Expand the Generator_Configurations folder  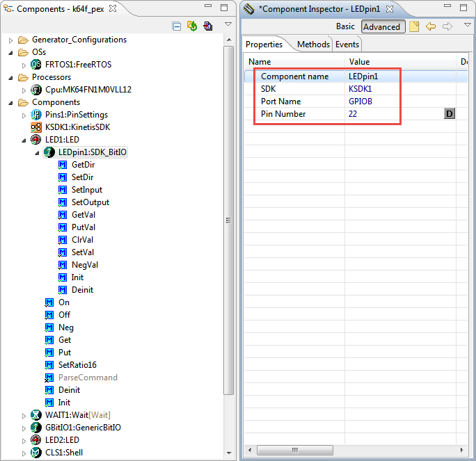(x=11, y=40)
